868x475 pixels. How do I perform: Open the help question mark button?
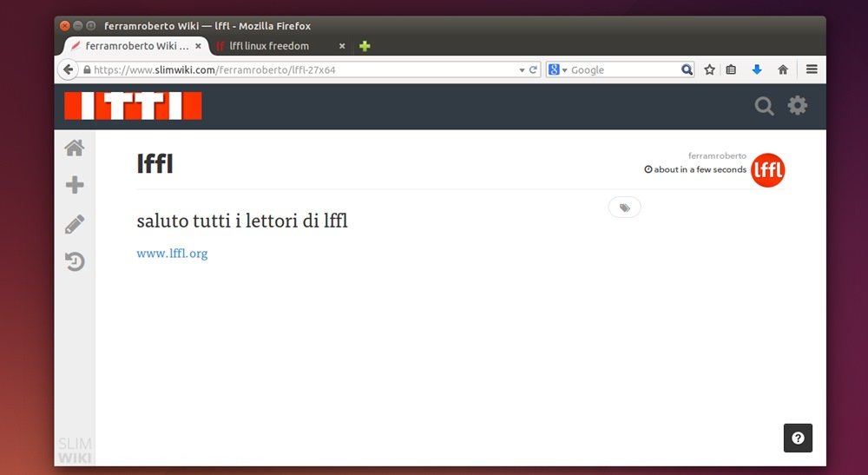click(798, 438)
